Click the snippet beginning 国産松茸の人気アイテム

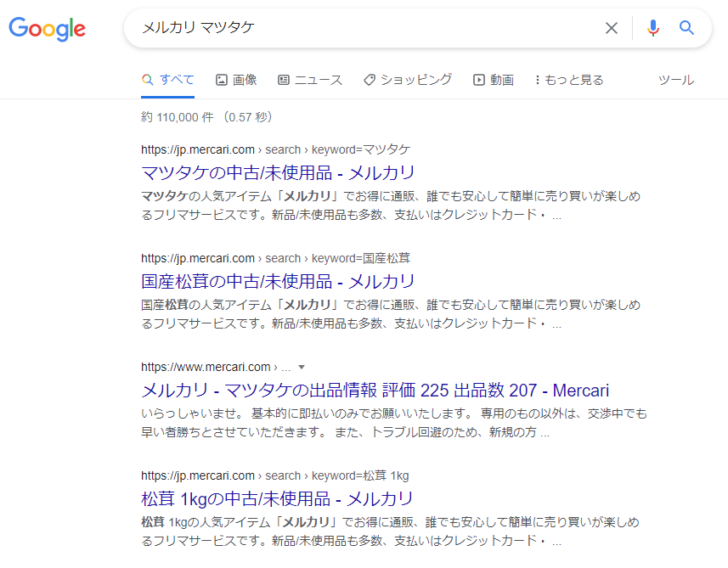click(391, 314)
